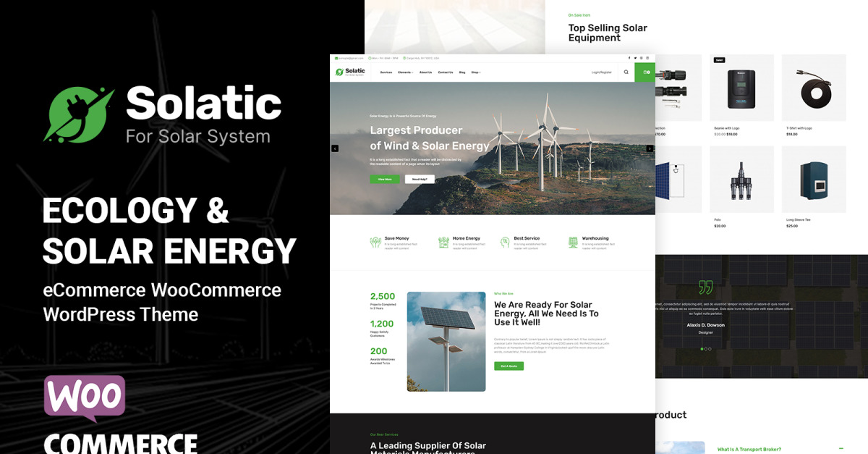Select the first green testimonial slider dot

(x=702, y=349)
